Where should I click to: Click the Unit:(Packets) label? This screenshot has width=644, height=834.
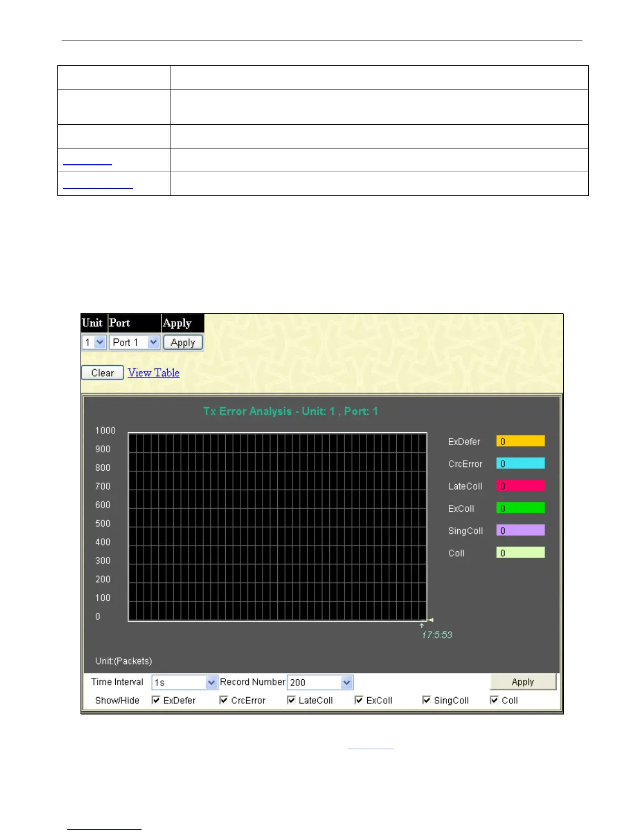point(124,661)
